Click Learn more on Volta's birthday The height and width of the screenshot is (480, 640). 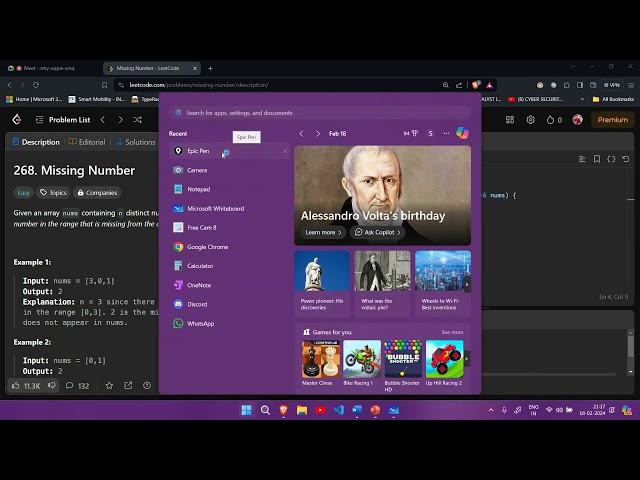323,232
